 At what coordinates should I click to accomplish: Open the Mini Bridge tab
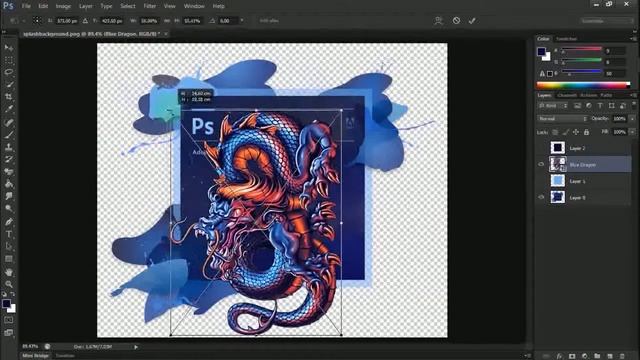click(35, 356)
